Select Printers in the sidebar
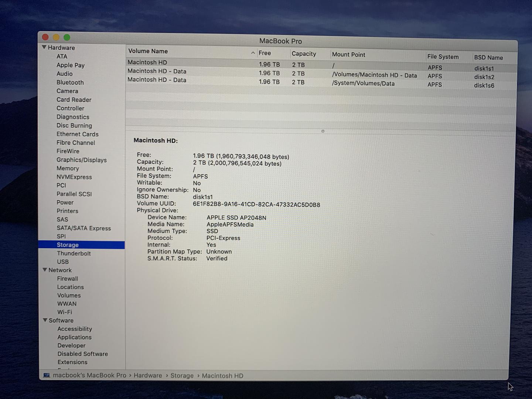The width and height of the screenshot is (532, 399). [67, 211]
